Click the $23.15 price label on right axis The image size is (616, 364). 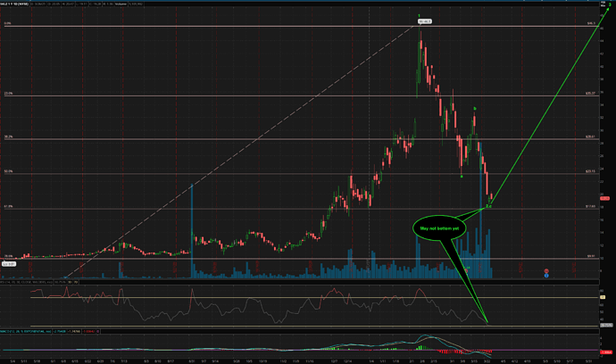(x=590, y=171)
